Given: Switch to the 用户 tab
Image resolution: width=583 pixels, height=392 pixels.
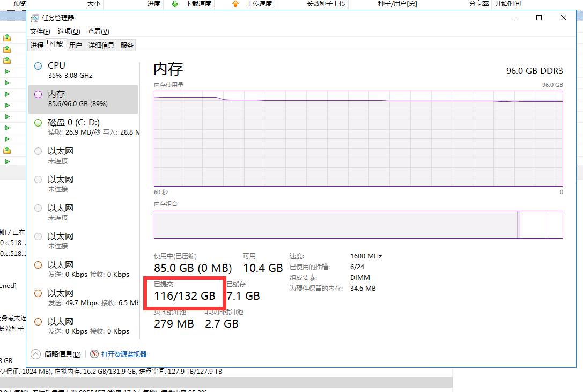Looking at the screenshot, I should 76,46.
